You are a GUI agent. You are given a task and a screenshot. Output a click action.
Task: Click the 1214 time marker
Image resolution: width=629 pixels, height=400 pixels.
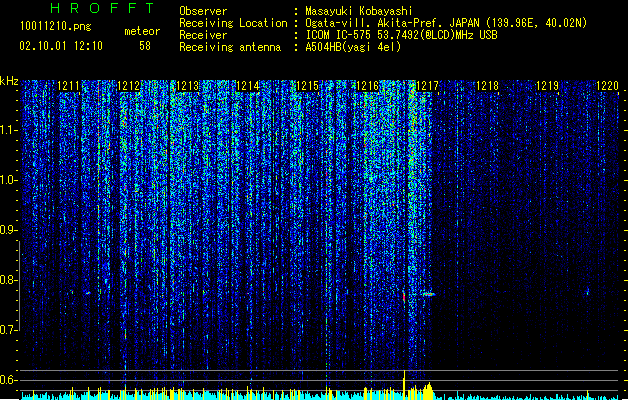point(248,86)
